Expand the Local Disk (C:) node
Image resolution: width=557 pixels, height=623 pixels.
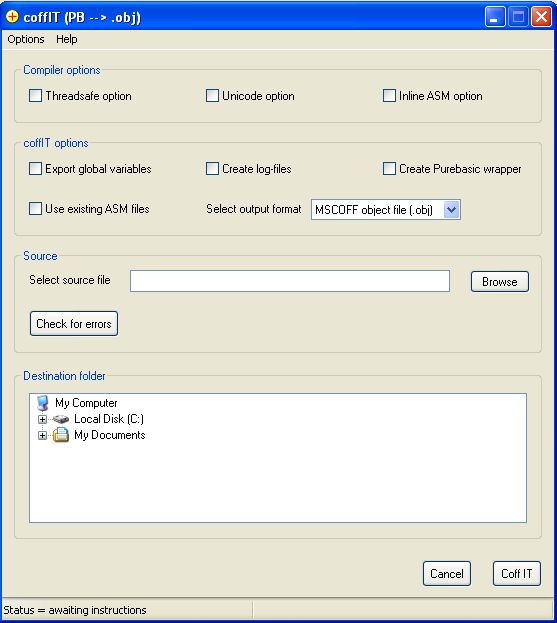pyautogui.click(x=42, y=419)
